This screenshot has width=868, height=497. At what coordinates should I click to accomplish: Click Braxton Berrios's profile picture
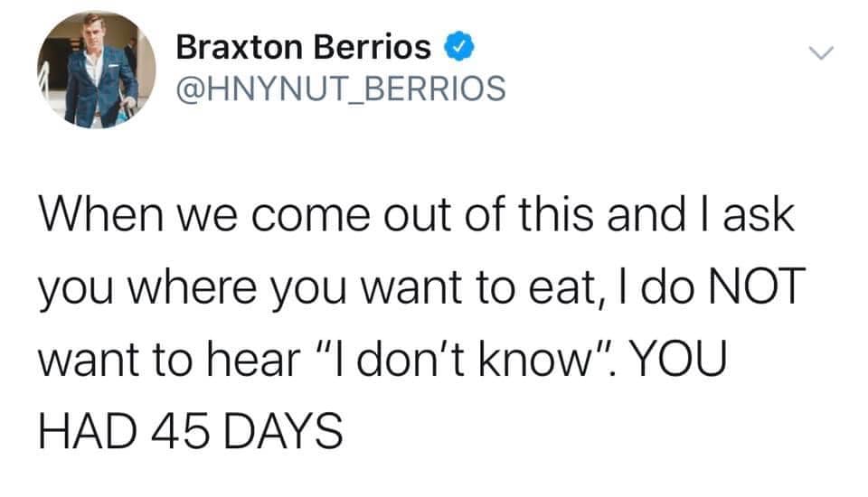point(97,69)
